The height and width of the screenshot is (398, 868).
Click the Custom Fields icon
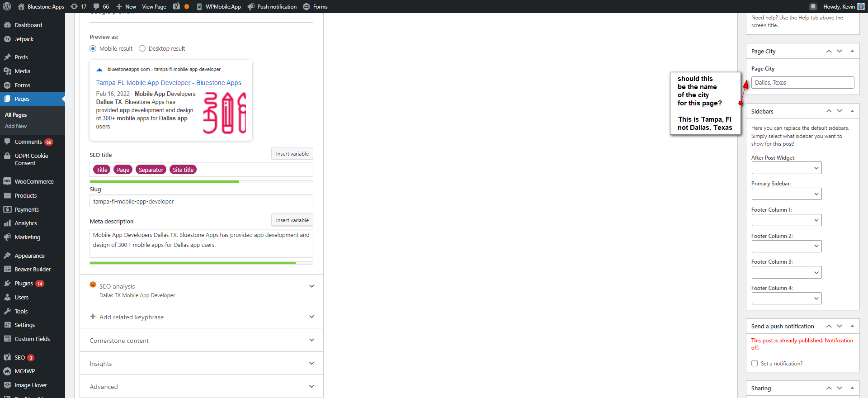click(7, 339)
